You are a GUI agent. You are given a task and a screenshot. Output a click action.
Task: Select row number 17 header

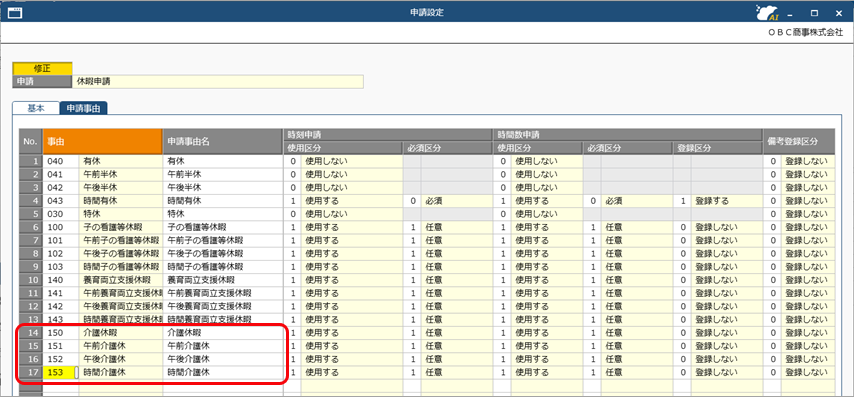tap(30, 372)
